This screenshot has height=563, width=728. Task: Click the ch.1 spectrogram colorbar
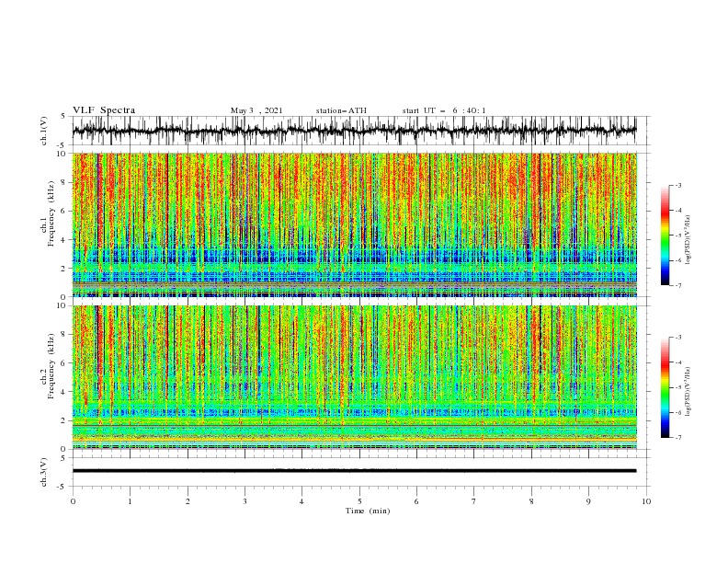click(x=665, y=236)
